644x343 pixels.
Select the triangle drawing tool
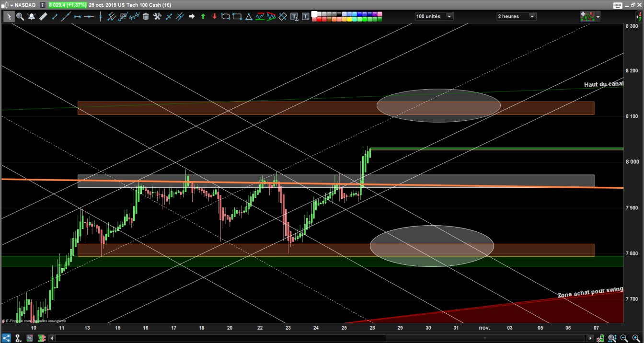point(249,16)
